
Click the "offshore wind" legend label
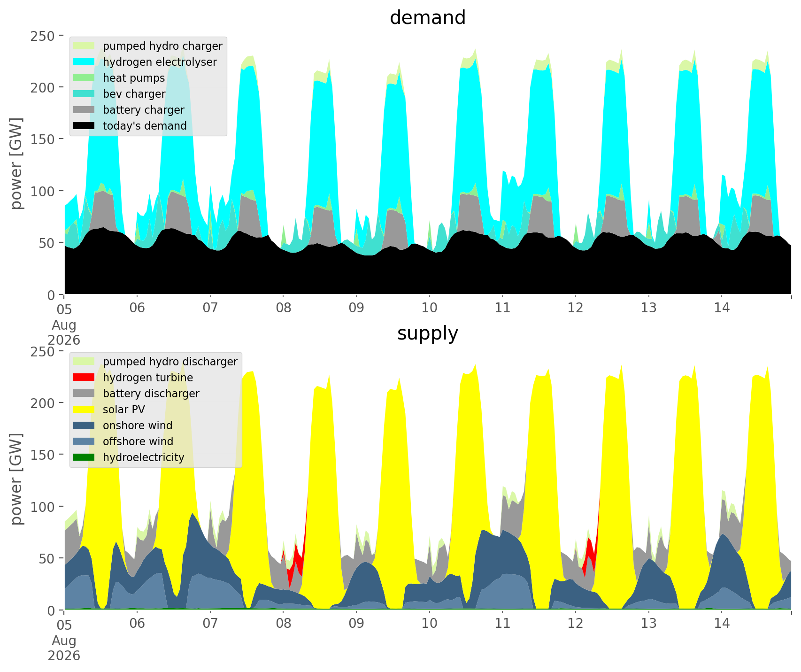138,441
